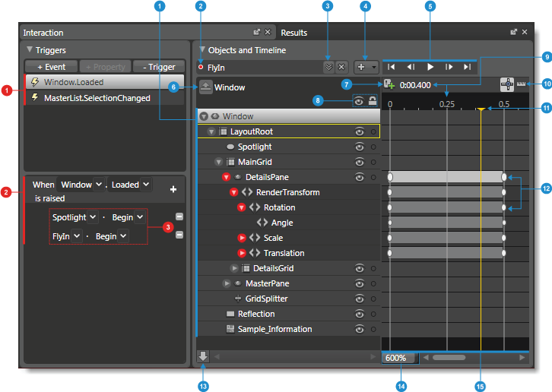Hide the GridSplitter element
The height and width of the screenshot is (392, 552).
coord(359,299)
